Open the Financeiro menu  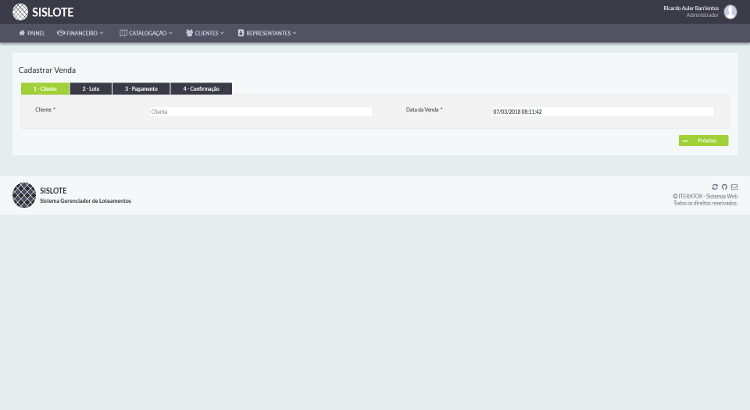[80, 33]
